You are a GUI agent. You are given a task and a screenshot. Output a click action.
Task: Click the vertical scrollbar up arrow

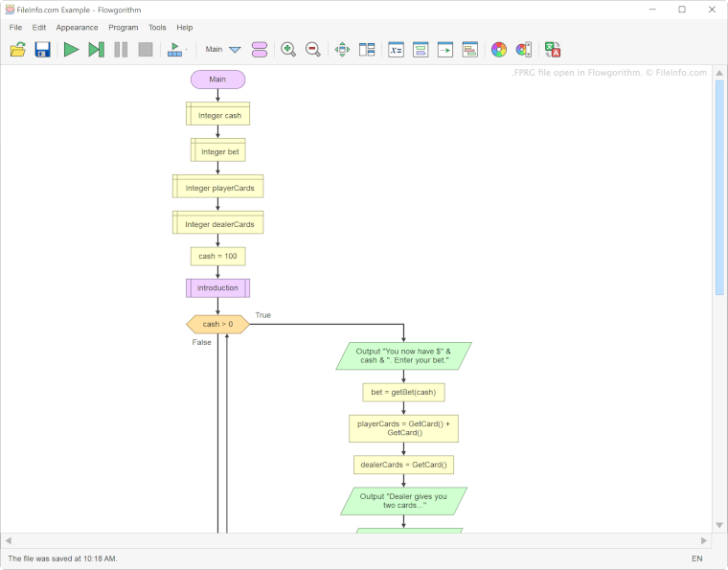tap(719, 73)
